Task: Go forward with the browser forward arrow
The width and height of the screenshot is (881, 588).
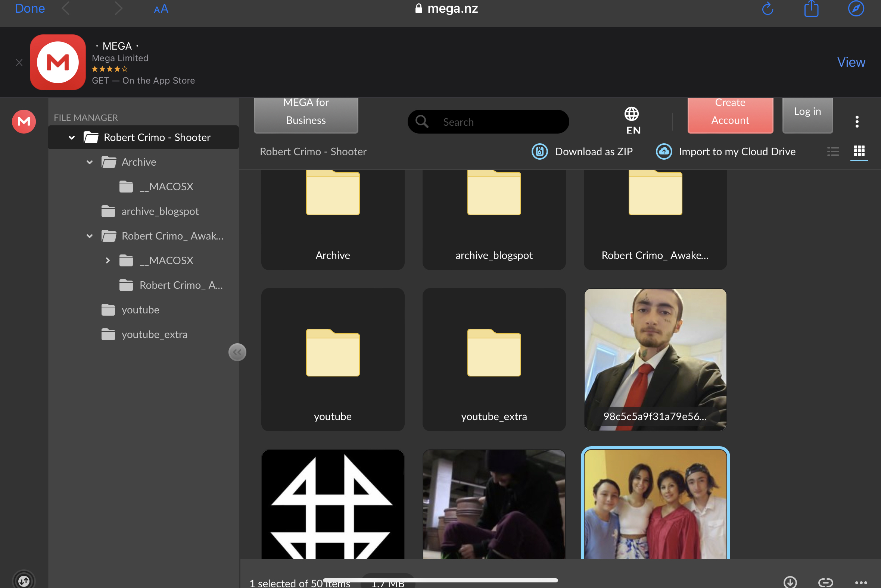Action: [x=118, y=8]
